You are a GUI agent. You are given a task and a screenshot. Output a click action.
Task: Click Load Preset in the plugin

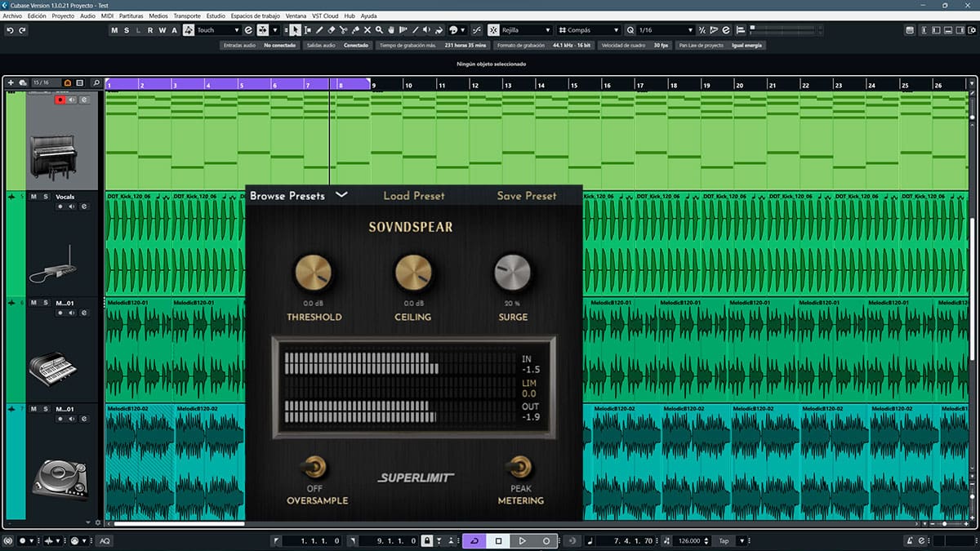tap(414, 196)
